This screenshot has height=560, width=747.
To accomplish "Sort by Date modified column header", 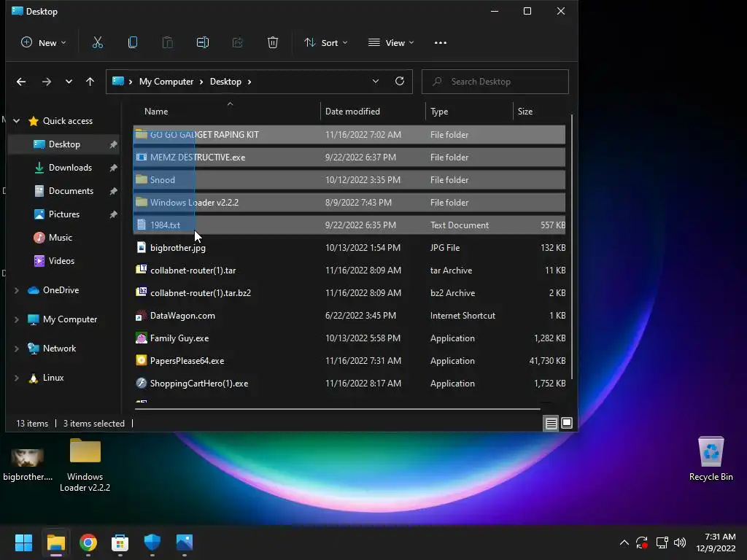I will (373, 112).
